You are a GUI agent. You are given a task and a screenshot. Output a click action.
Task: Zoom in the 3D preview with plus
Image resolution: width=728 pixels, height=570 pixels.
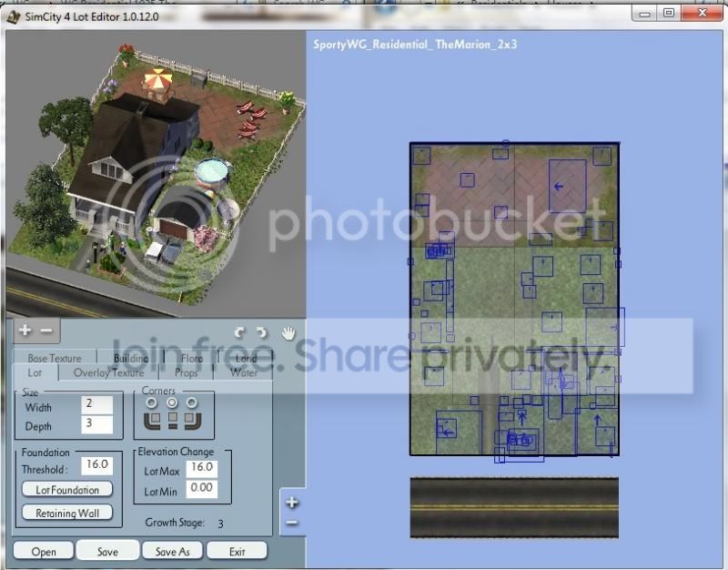tap(25, 331)
